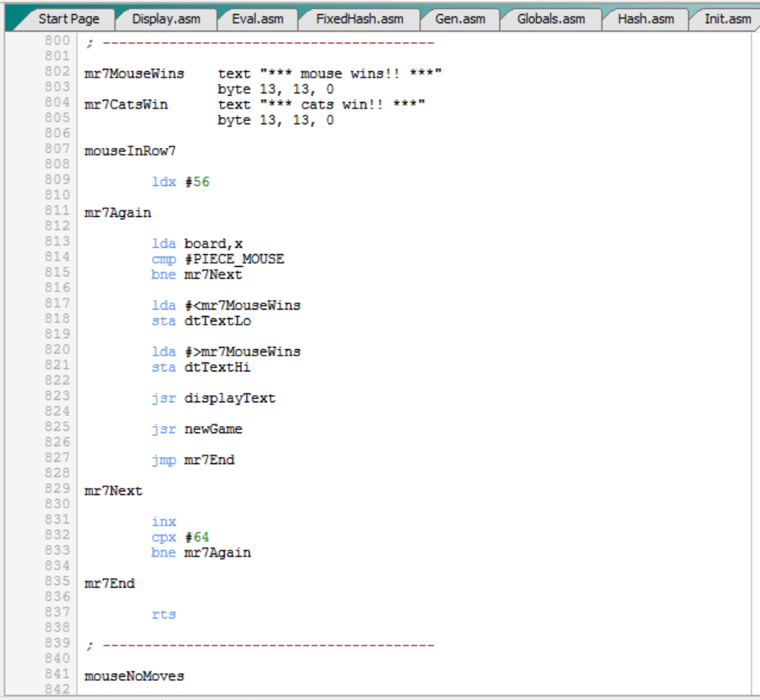Viewport: 760px width, 700px height.
Task: Click the mouseNoMoves label
Action: (134, 676)
